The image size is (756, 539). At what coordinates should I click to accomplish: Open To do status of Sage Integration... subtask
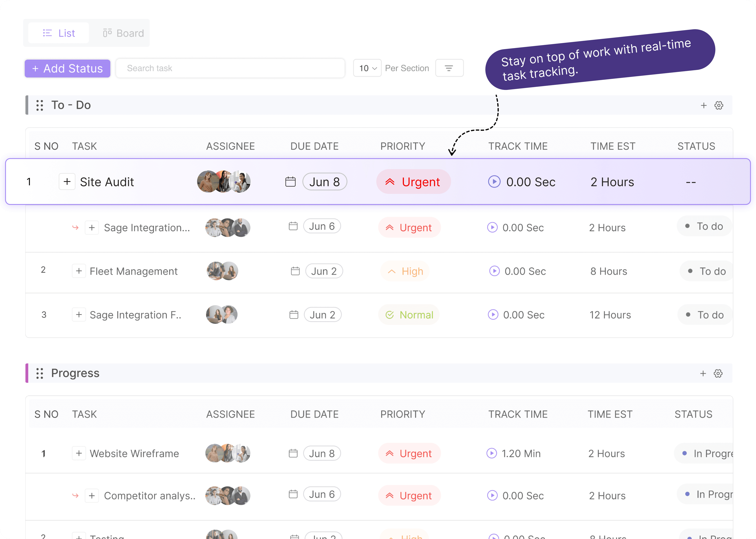[x=705, y=226]
